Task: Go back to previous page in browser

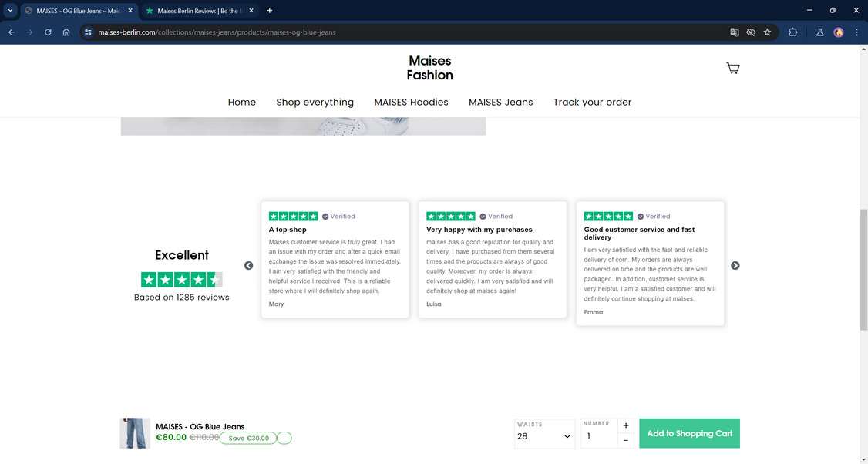Action: tap(11, 32)
